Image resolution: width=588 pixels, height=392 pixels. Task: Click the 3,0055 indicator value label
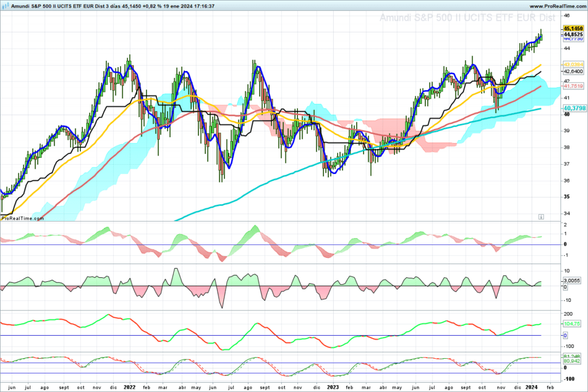(x=571, y=280)
